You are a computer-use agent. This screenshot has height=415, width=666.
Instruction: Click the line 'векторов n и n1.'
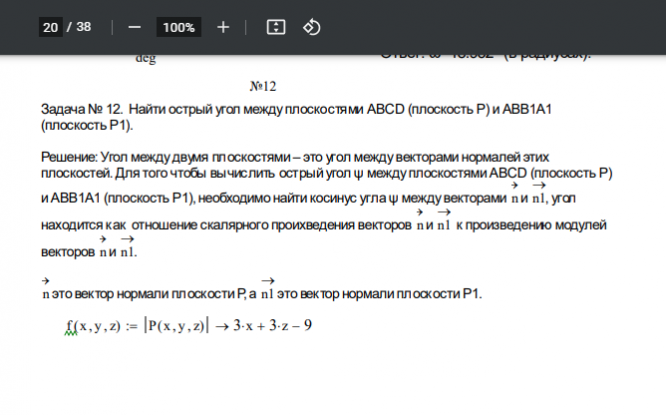point(89,252)
